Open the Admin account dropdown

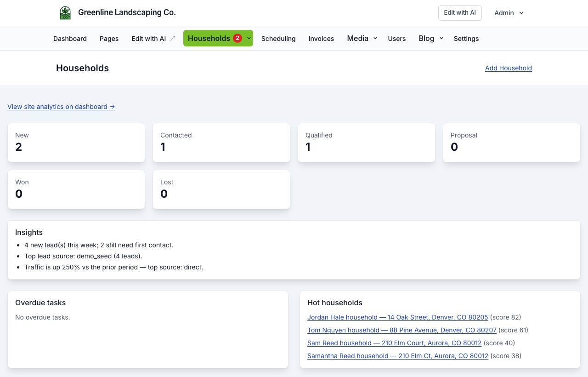click(509, 13)
